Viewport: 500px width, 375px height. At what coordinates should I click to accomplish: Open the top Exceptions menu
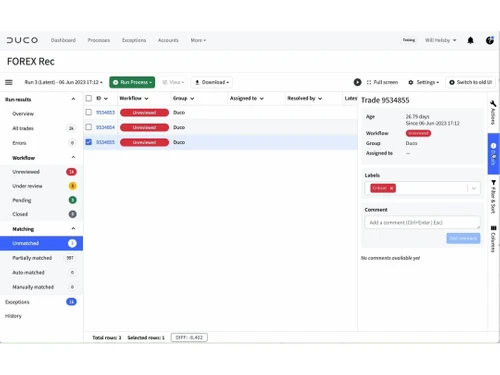tap(134, 40)
